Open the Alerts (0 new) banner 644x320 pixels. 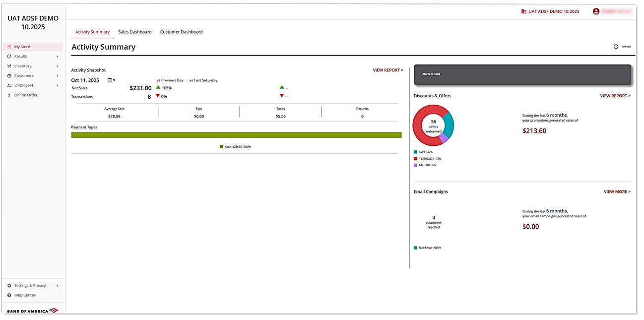coord(521,74)
